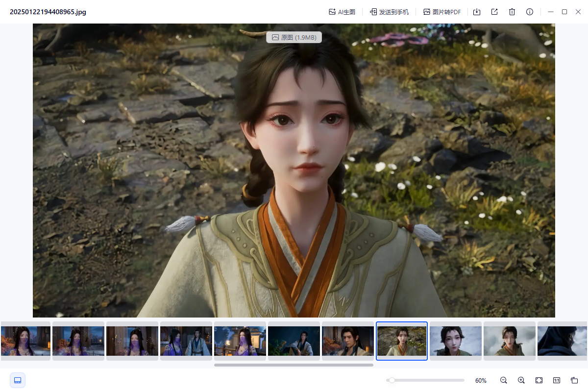
Task: Open thumbnail of girl before white clouds
Action: coord(510,341)
